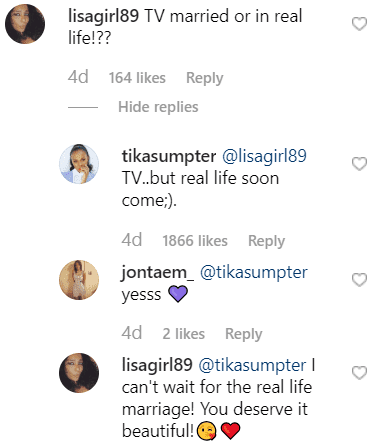The width and height of the screenshot is (378, 446).
Task: Open tikasumpter username link
Action: coord(169,156)
